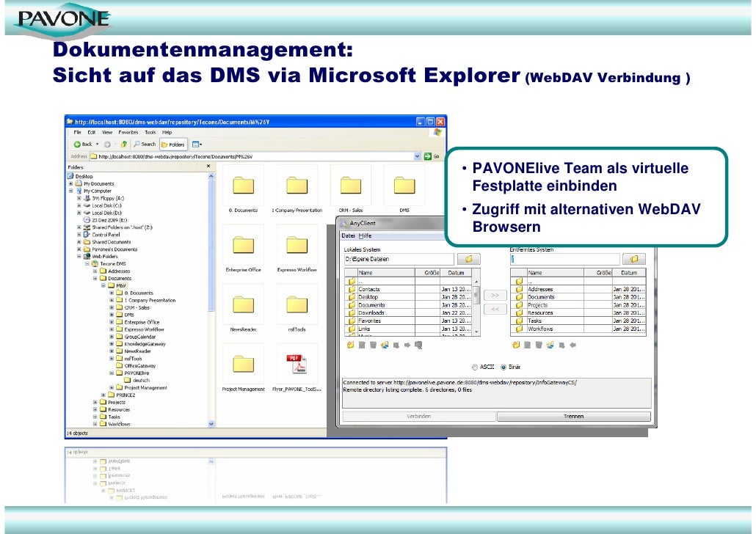Select Workflows folder in Explorer tree

[x=115, y=424]
